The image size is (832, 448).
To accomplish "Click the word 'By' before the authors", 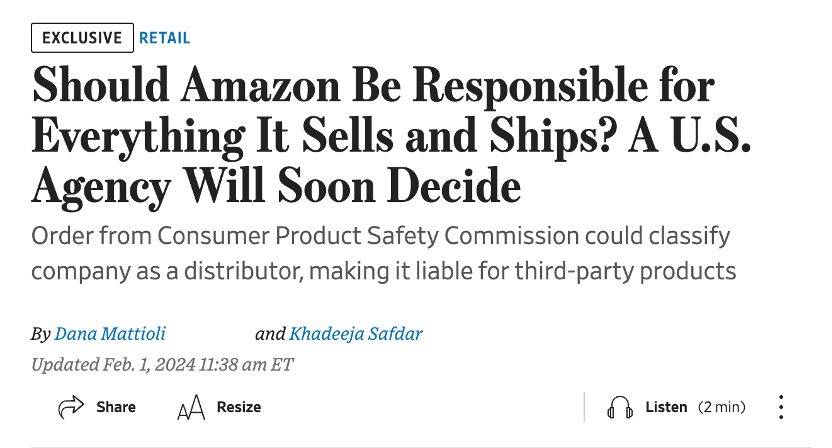I will coord(41,334).
